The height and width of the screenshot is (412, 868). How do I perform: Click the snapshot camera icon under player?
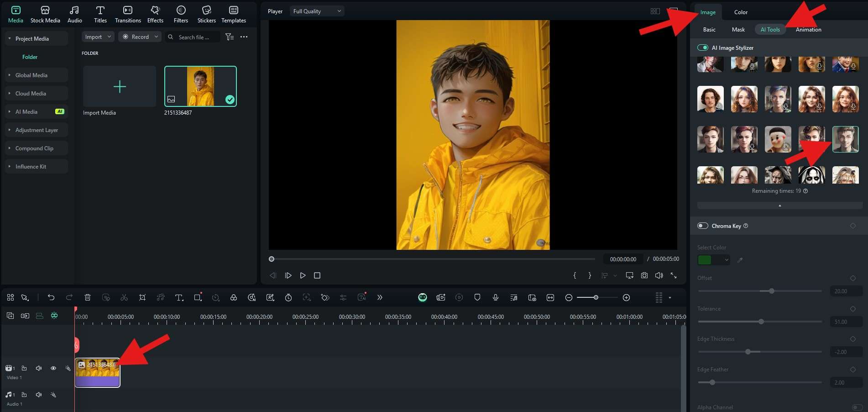pos(644,275)
